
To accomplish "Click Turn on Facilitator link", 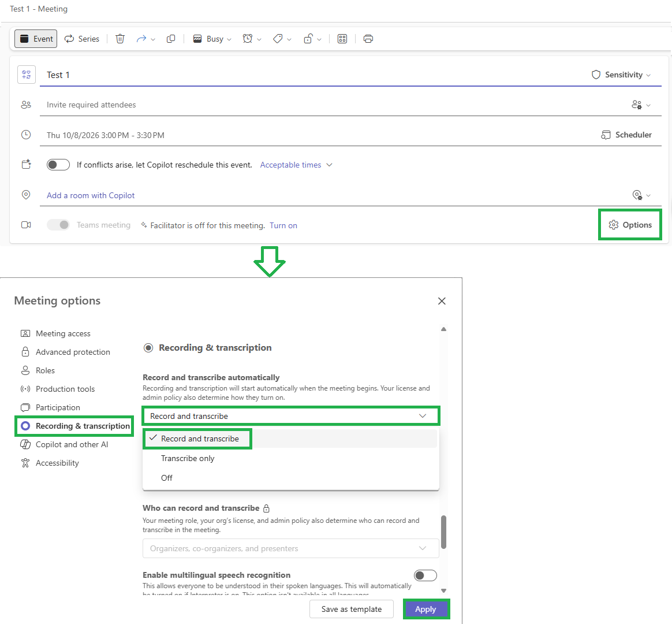I will pos(283,225).
